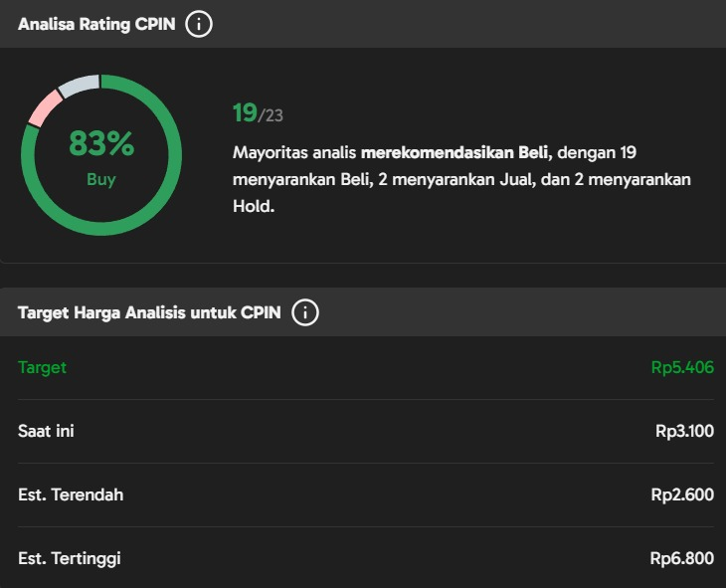The width and height of the screenshot is (726, 588).
Task: Click the Rp2.600 lowest estimate value
Action: (x=682, y=494)
